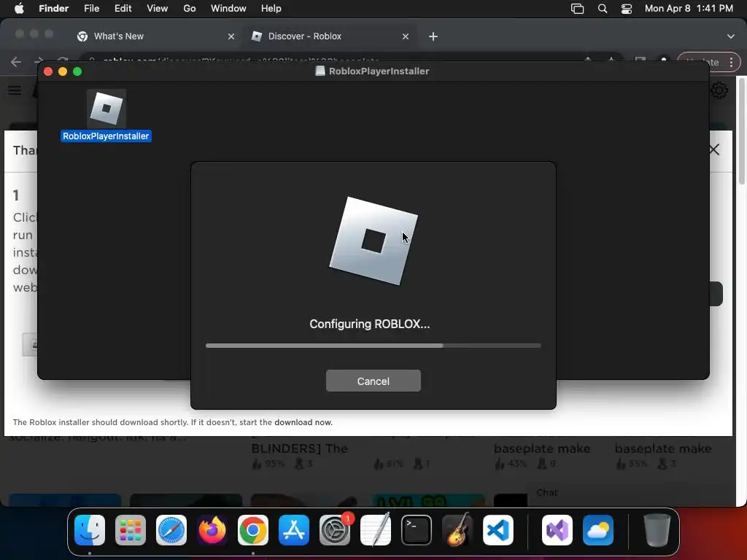Open Control Center in menu bar
The height and width of the screenshot is (560, 747).
coord(627,9)
